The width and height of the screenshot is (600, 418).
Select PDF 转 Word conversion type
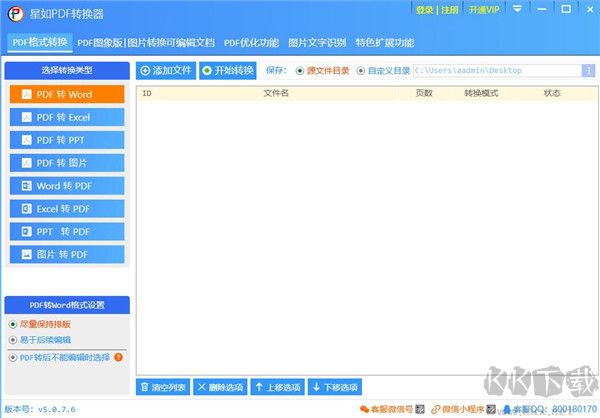click(x=67, y=94)
